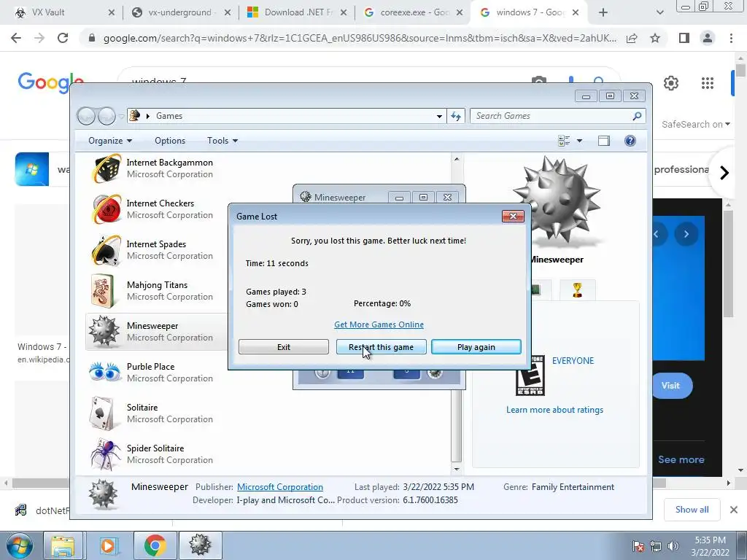747x560 pixels.
Task: Click the blue Visit button
Action: tap(670, 386)
